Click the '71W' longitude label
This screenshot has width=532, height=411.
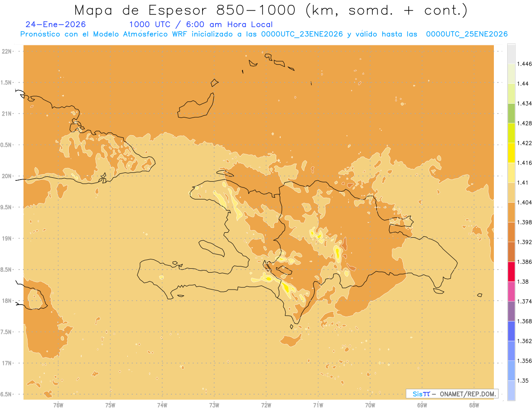pyautogui.click(x=318, y=405)
